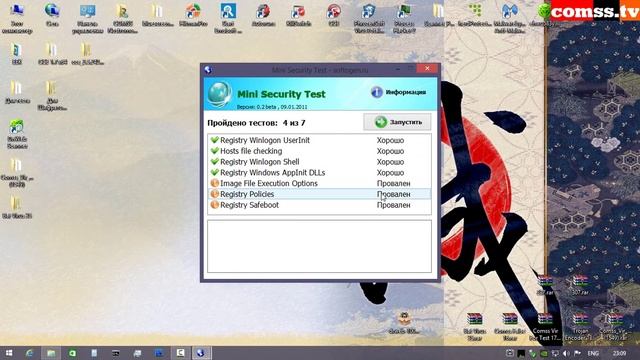Open the clock showing 23:09
Screen dimensions: 640x360
(619, 353)
